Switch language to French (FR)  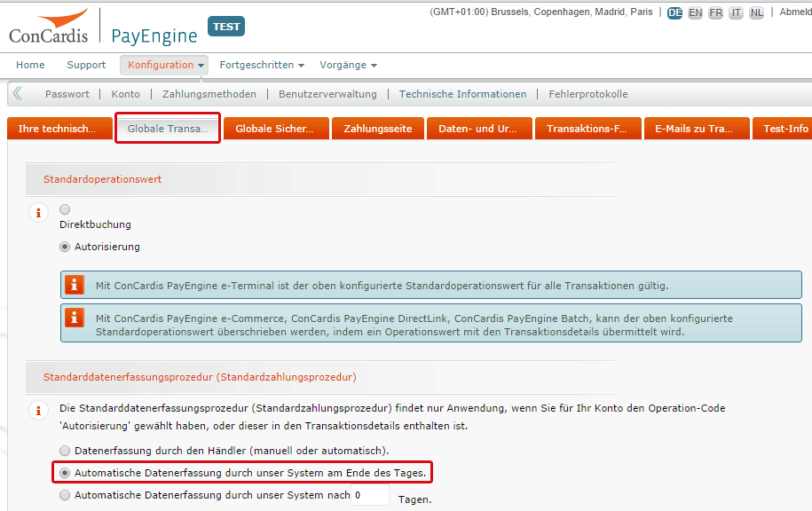[x=715, y=12]
